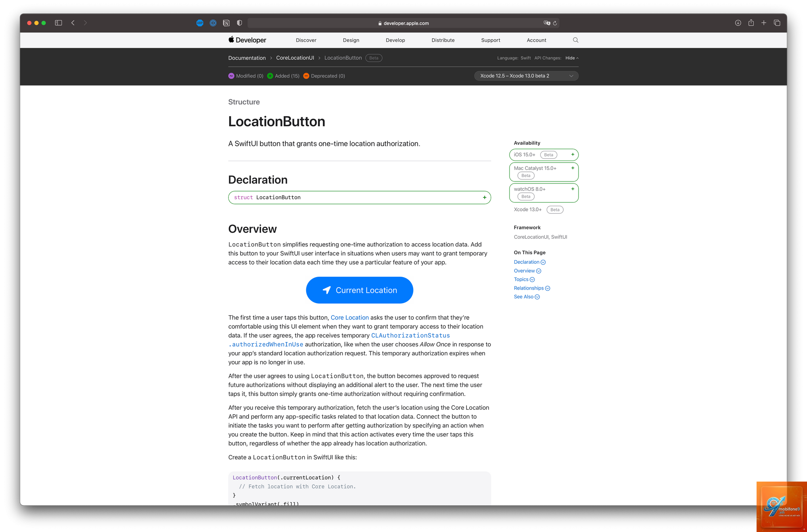The image size is (807, 532).
Task: Show the tab overview icon
Action: coord(777,23)
